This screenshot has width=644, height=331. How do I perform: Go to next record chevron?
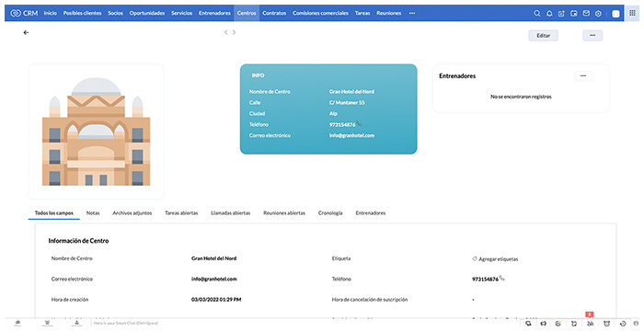coord(234,32)
